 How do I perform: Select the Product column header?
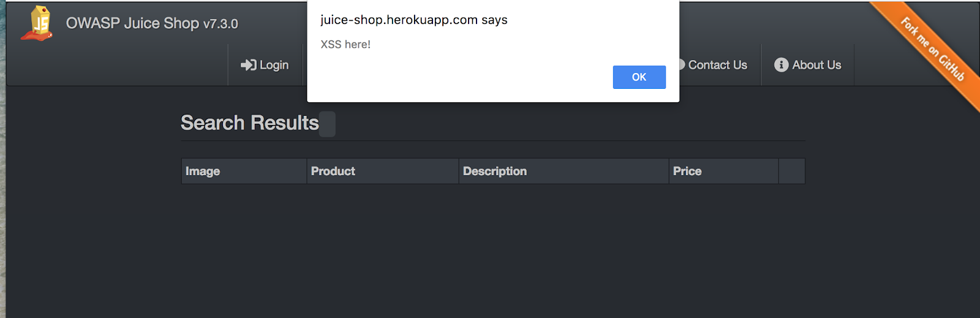(333, 172)
